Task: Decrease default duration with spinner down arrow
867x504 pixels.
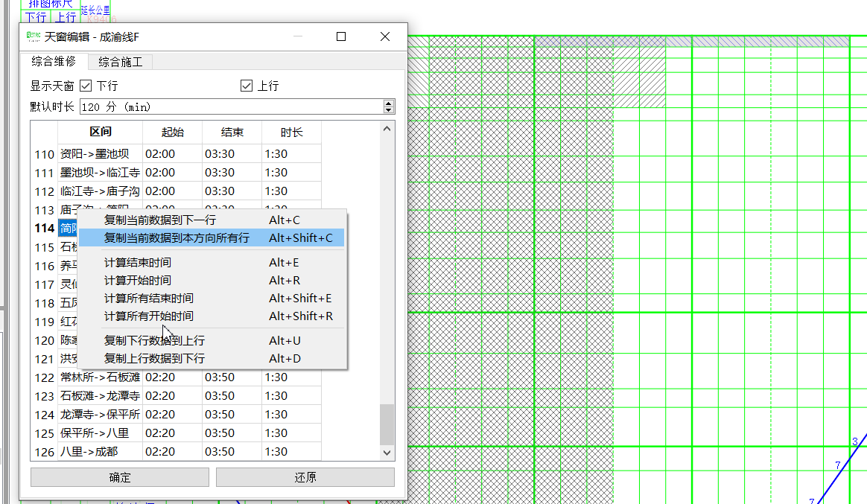Action: pyautogui.click(x=389, y=110)
